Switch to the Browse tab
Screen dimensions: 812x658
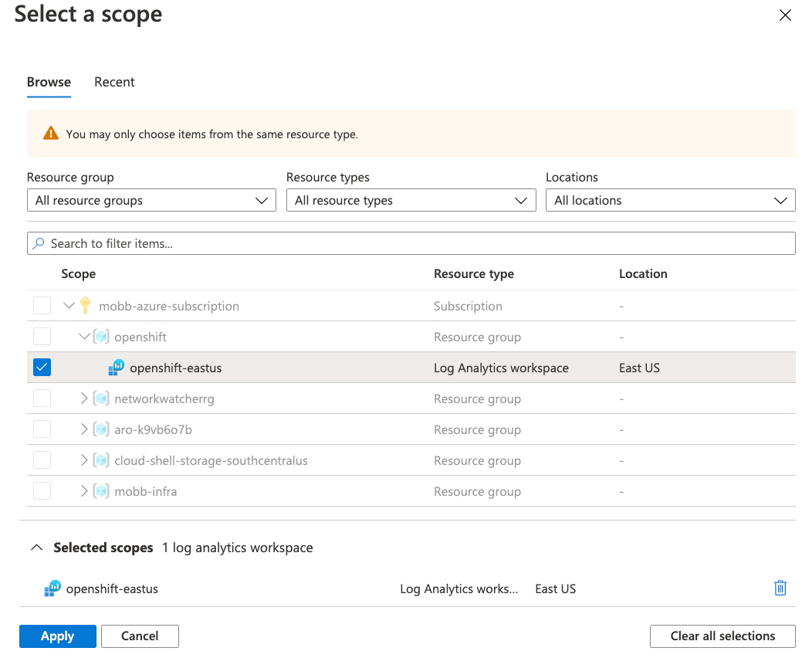click(x=48, y=81)
